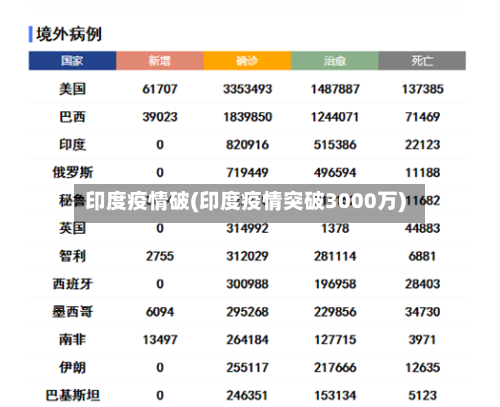Click the 国家 column header
This screenshot has height=407, width=500.
(x=72, y=61)
